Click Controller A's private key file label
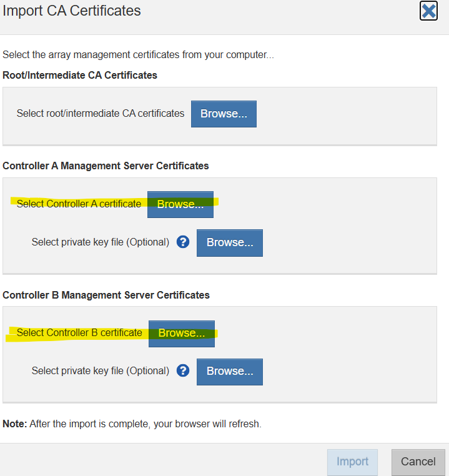Viewport: 449px width, 476px height. (101, 242)
